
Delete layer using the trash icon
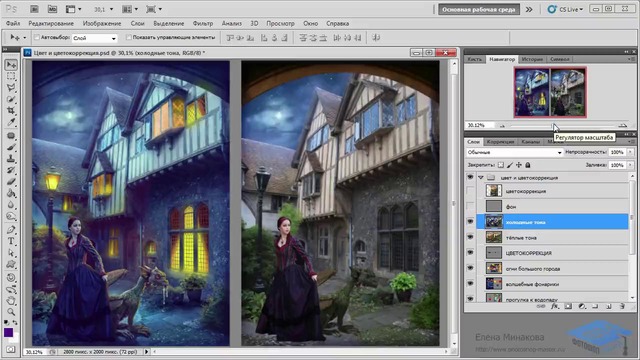tap(622, 306)
